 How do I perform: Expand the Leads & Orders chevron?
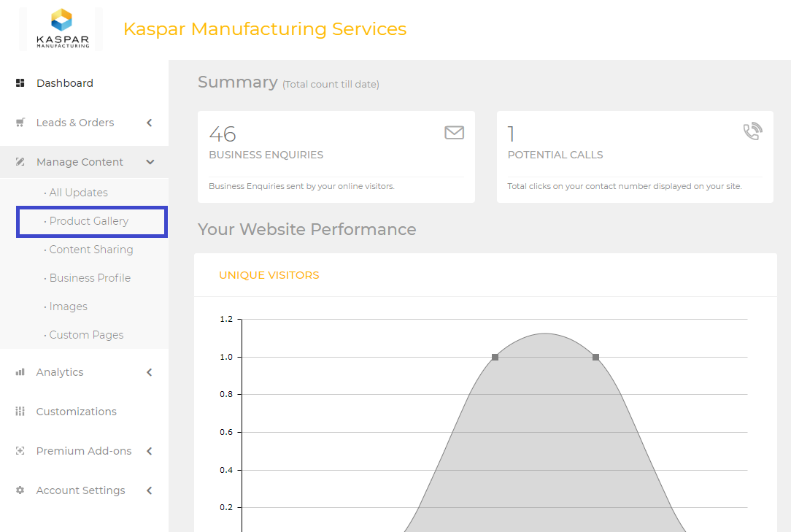(x=150, y=123)
